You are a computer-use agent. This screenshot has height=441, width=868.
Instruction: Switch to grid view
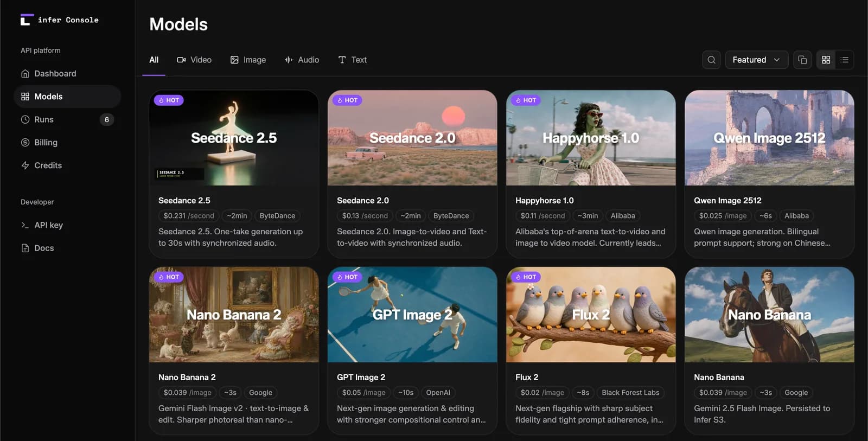pos(826,60)
